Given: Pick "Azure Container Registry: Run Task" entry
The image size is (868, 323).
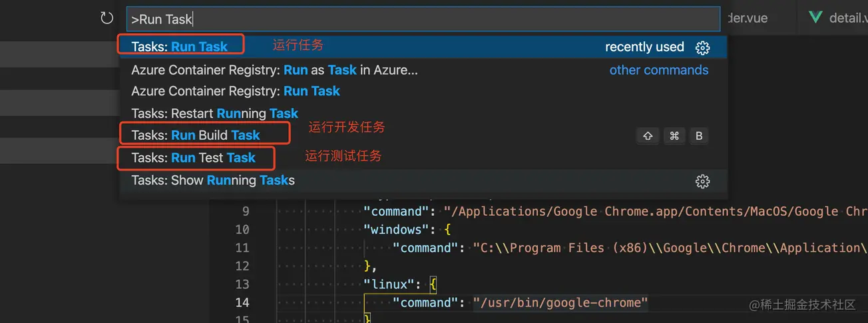Looking at the screenshot, I should click(236, 91).
